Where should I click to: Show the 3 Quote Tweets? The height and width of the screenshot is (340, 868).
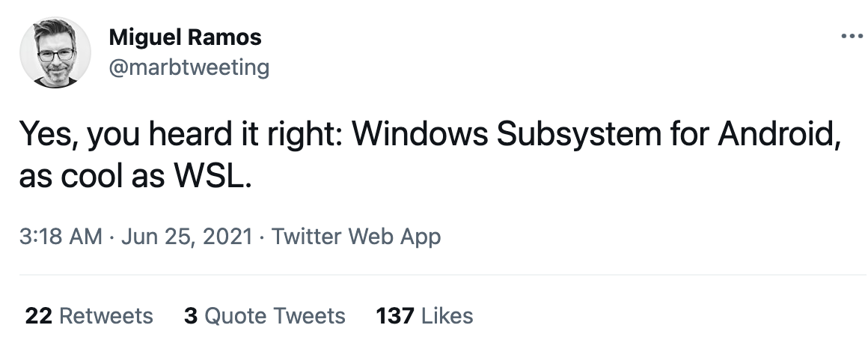[x=265, y=316]
